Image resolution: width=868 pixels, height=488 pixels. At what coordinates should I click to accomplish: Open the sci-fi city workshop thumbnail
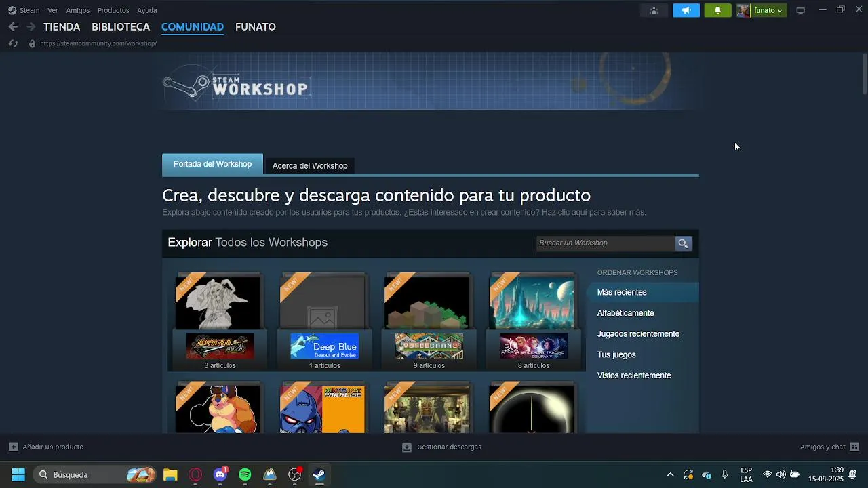pos(532,302)
